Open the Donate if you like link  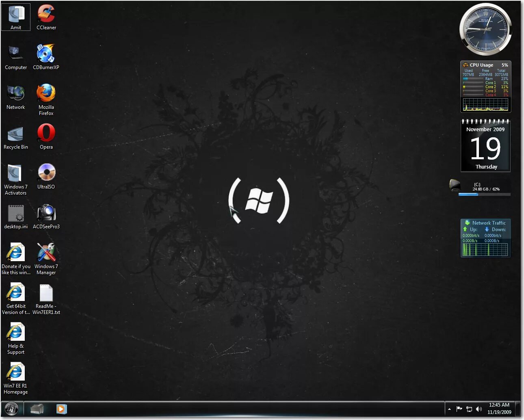click(x=16, y=259)
